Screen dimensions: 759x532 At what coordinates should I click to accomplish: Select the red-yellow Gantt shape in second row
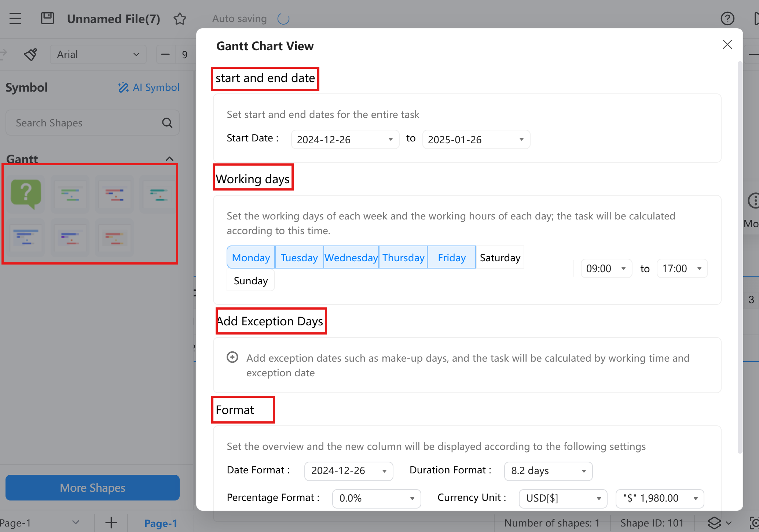click(x=114, y=237)
